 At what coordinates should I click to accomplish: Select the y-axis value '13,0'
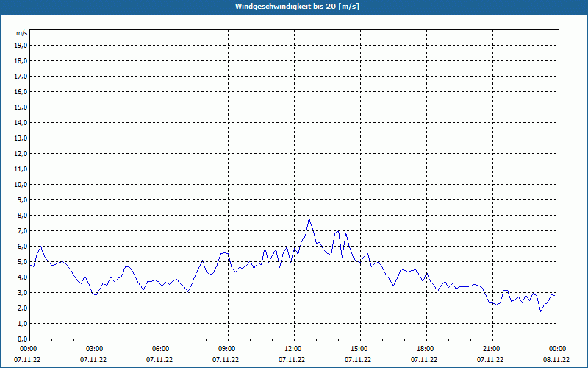(x=21, y=138)
